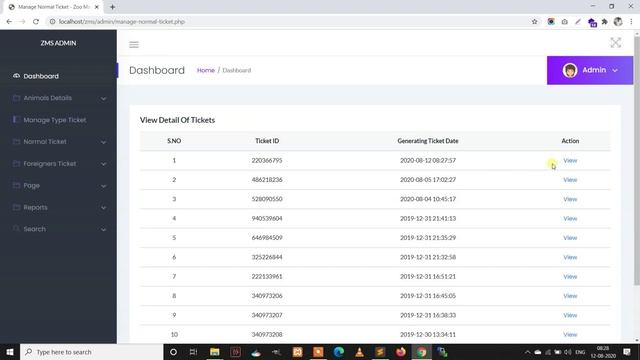Click the Page sidebar icon

pyautogui.click(x=16, y=185)
